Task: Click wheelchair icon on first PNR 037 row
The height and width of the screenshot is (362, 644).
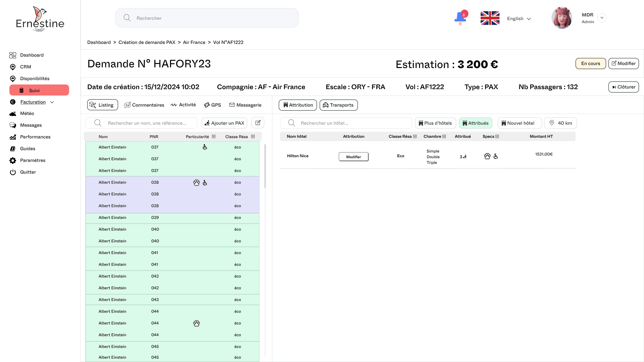Action: 205,147
